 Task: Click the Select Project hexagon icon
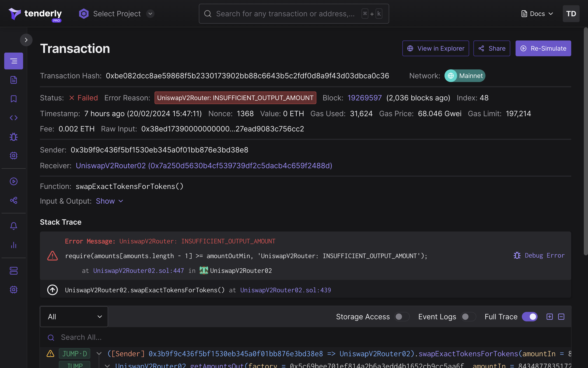(x=84, y=14)
